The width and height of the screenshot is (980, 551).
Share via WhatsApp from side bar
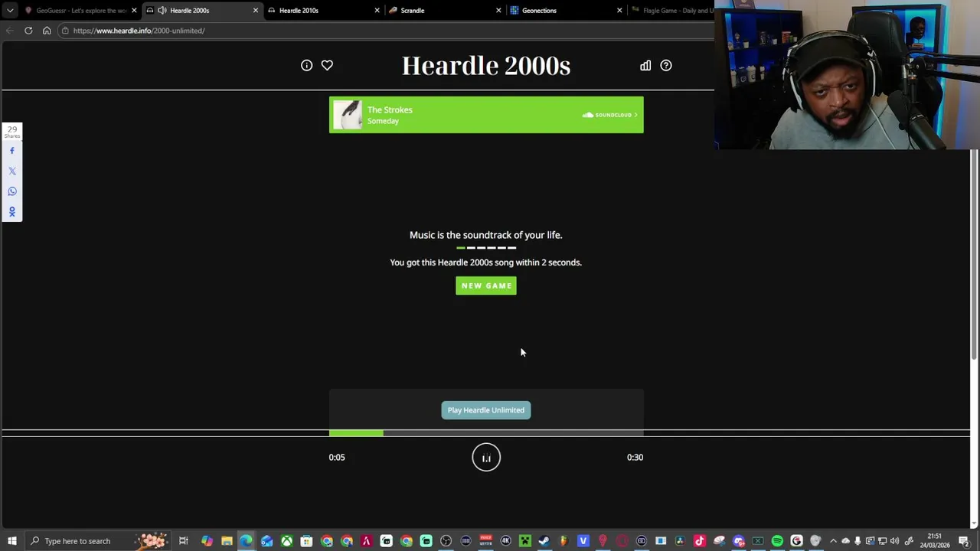tap(11, 191)
